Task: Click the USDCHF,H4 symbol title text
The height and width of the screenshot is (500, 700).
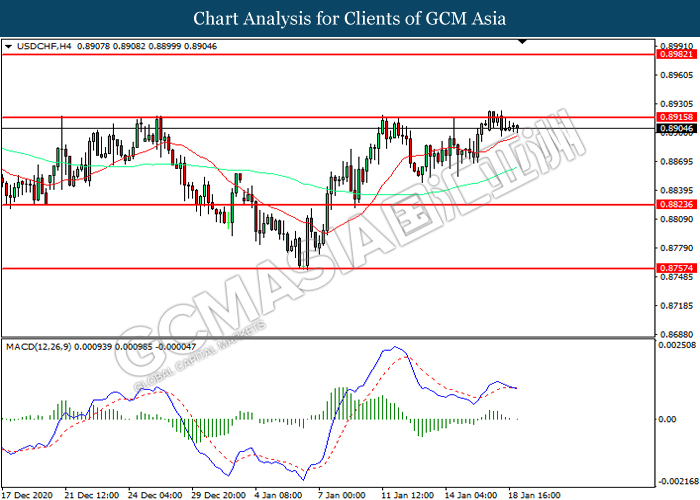Action: pyautogui.click(x=44, y=46)
